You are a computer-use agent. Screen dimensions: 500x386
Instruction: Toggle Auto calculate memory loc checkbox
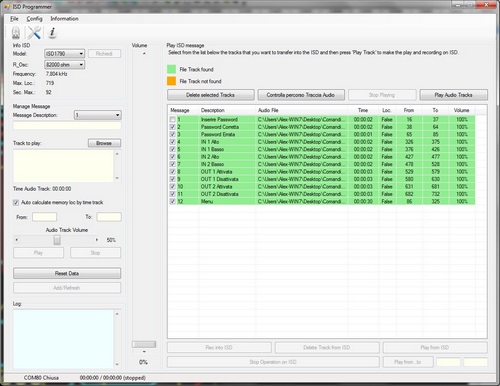click(x=16, y=202)
